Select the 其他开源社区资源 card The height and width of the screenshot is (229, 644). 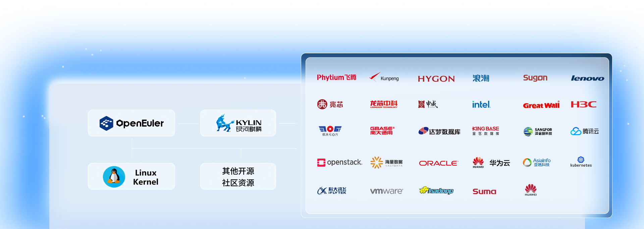click(x=238, y=176)
